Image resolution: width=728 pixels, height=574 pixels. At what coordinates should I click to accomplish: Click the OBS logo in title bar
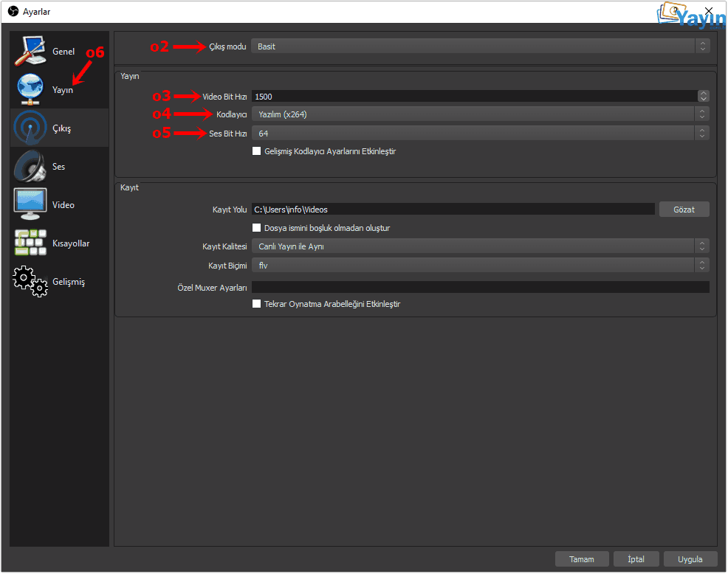tap(13, 11)
